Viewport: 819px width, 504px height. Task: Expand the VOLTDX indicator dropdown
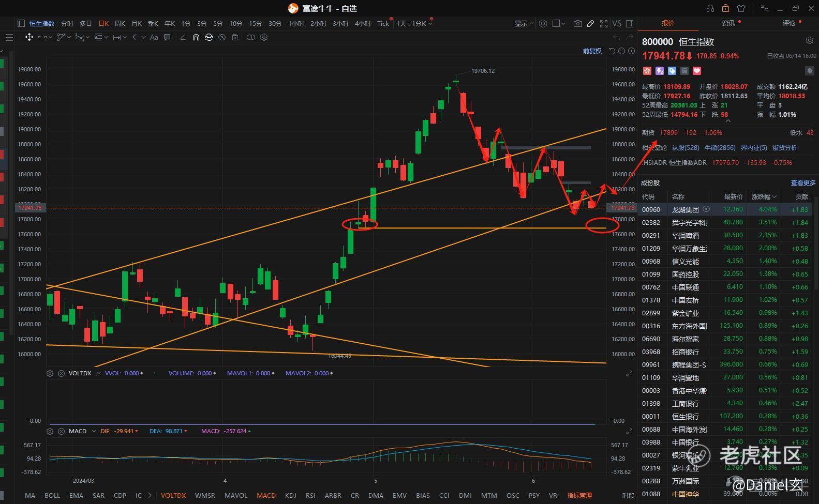click(x=98, y=373)
